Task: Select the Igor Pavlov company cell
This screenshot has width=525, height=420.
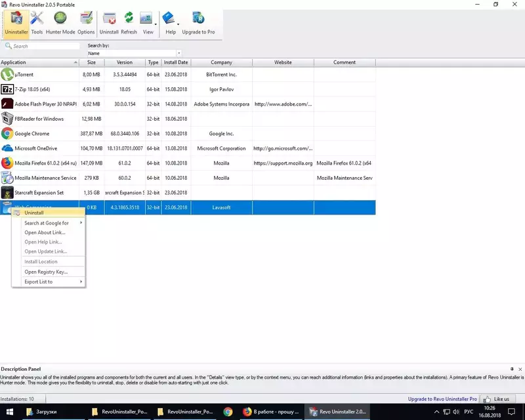Action: pyautogui.click(x=221, y=89)
